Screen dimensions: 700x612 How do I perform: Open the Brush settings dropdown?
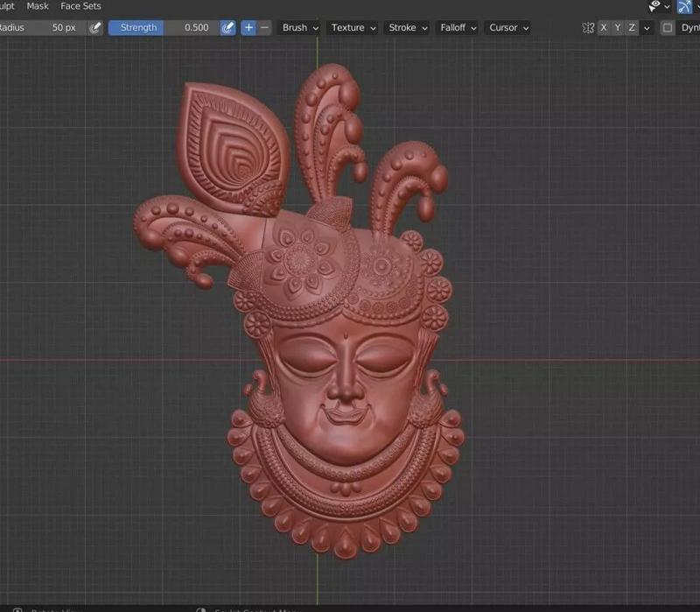pos(300,28)
